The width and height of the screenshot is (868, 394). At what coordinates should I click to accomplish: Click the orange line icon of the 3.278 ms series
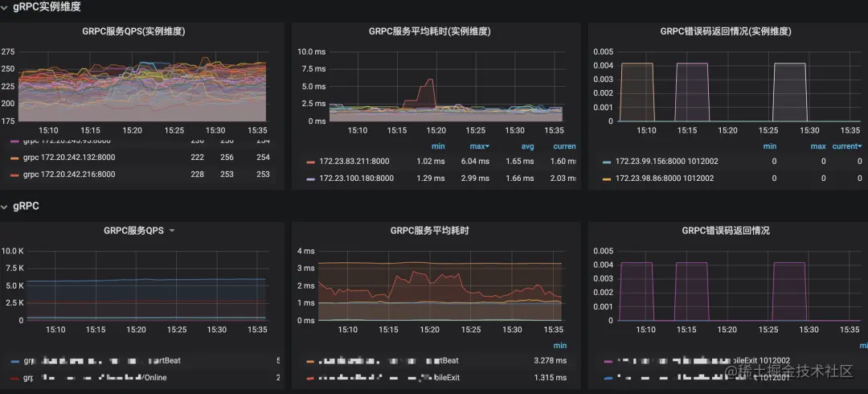coord(310,361)
